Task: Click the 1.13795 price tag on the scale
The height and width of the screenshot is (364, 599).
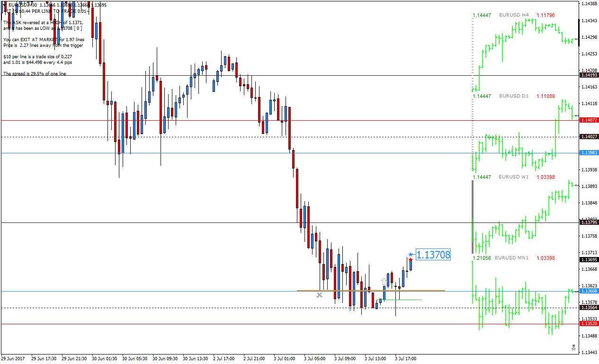Action: tap(589, 222)
